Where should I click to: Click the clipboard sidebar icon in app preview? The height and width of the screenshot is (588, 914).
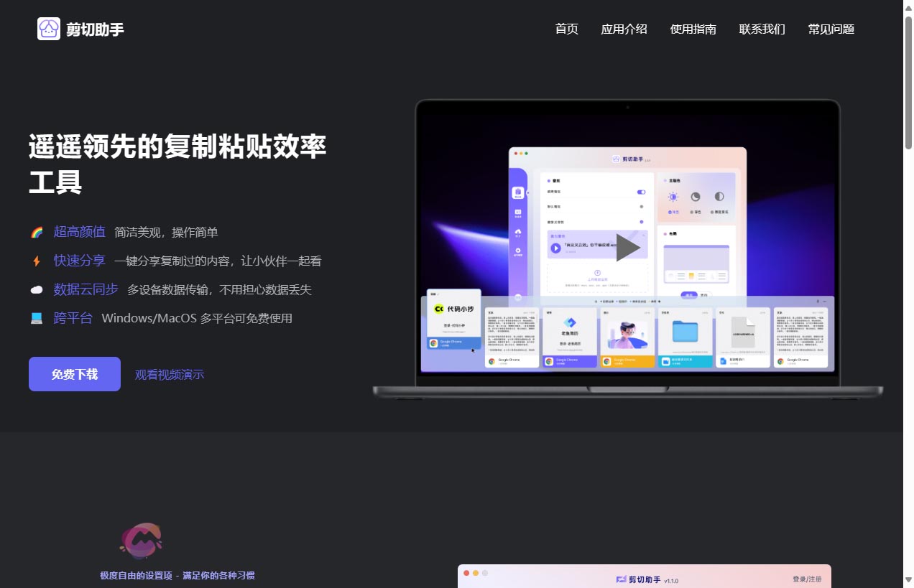517,192
